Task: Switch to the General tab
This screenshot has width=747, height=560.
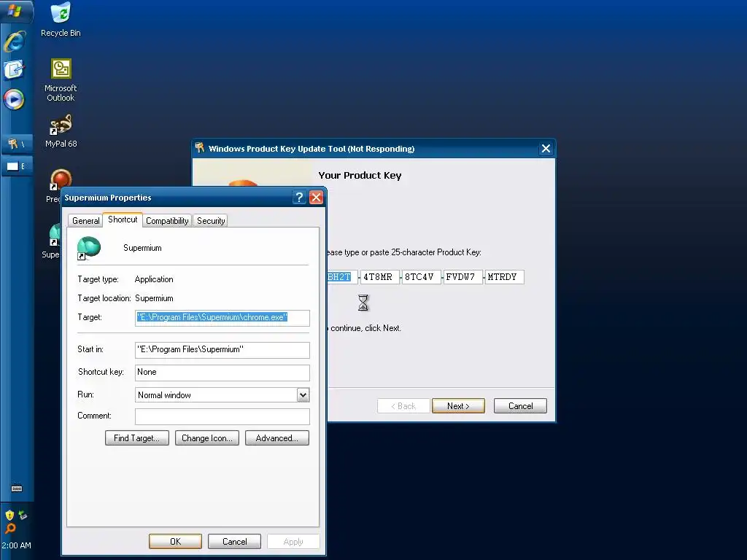Action: point(86,220)
